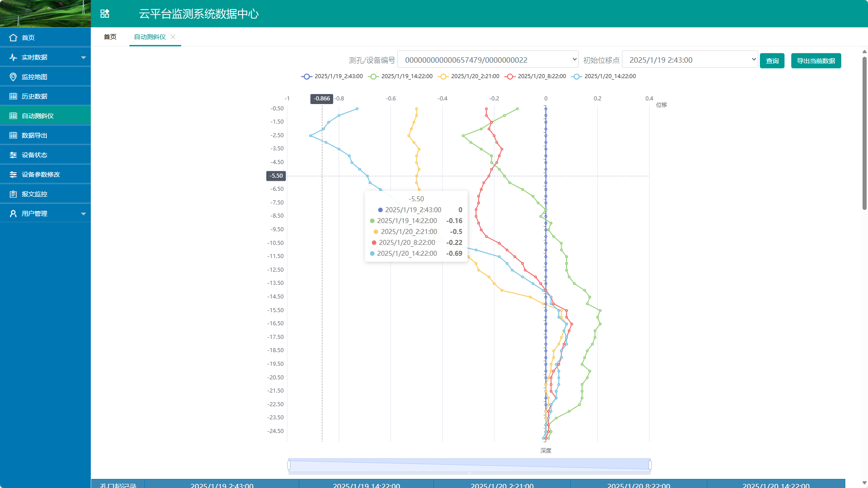Open the device parameter modification menu
The image size is (868, 488).
pos(41,174)
